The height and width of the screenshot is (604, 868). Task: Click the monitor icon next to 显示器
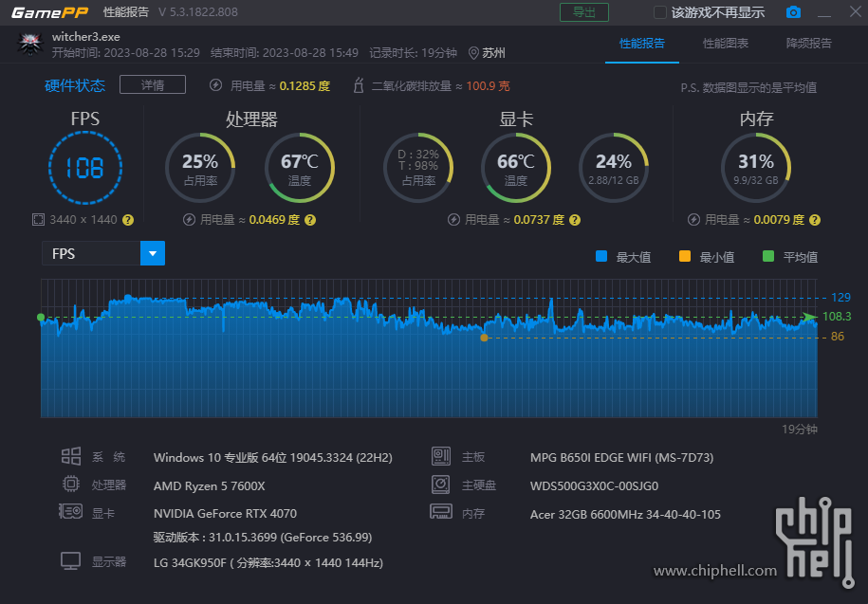coord(71,561)
